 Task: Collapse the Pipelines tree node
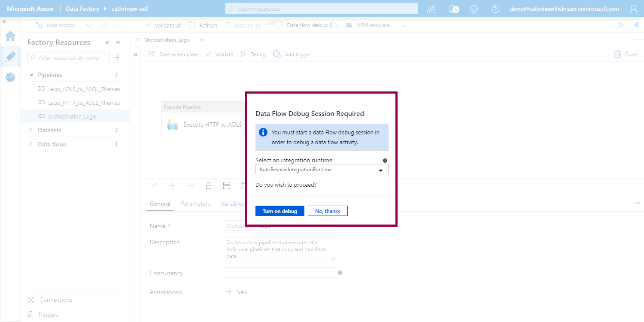pyautogui.click(x=31, y=75)
